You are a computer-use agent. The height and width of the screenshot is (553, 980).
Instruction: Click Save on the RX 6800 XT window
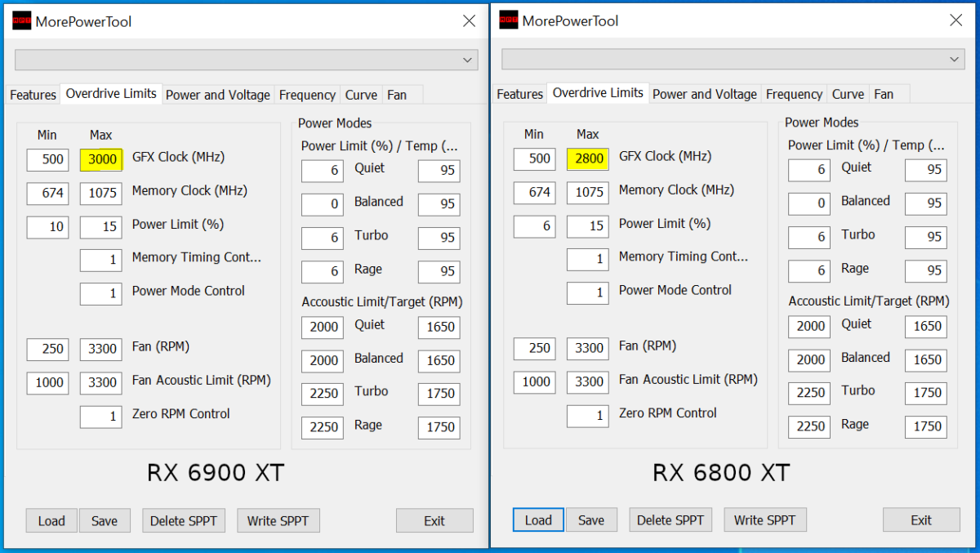click(x=591, y=520)
